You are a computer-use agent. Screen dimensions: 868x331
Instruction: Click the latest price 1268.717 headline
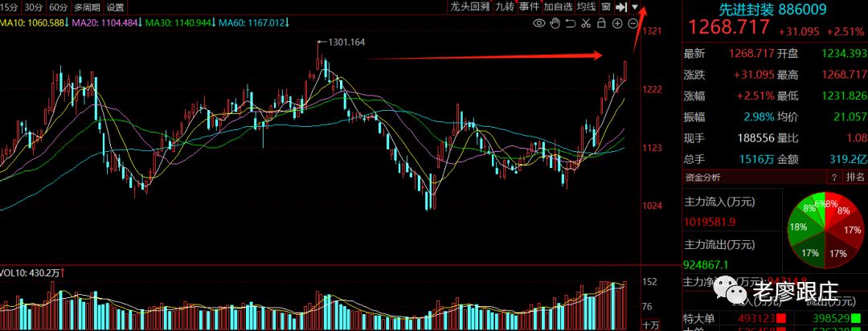[x=728, y=27]
